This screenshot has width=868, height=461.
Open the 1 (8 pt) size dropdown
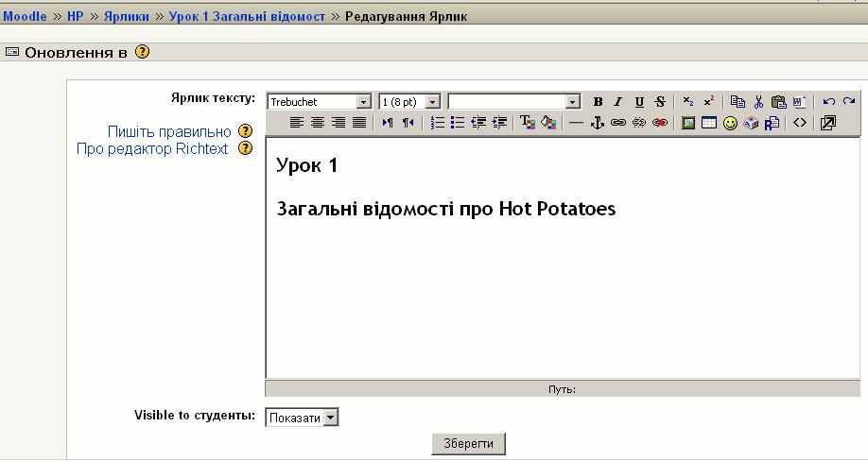coord(409,102)
